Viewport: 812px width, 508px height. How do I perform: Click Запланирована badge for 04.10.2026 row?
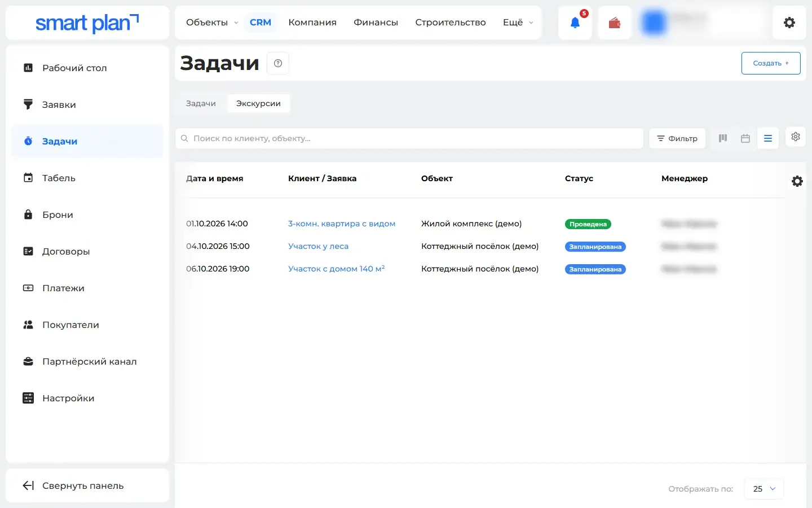[595, 247]
